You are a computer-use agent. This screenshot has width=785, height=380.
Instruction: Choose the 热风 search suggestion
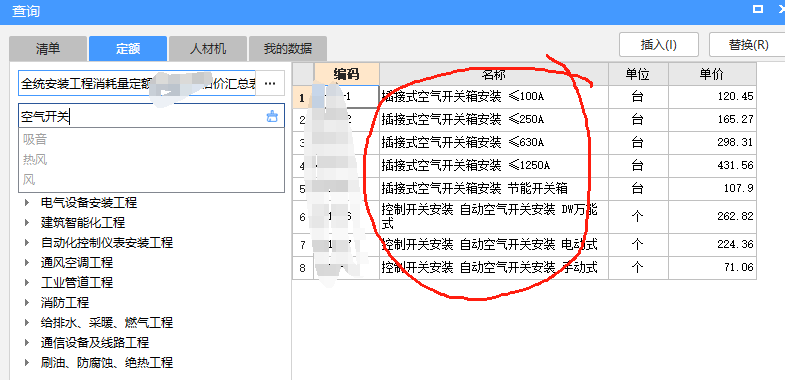coord(35,160)
